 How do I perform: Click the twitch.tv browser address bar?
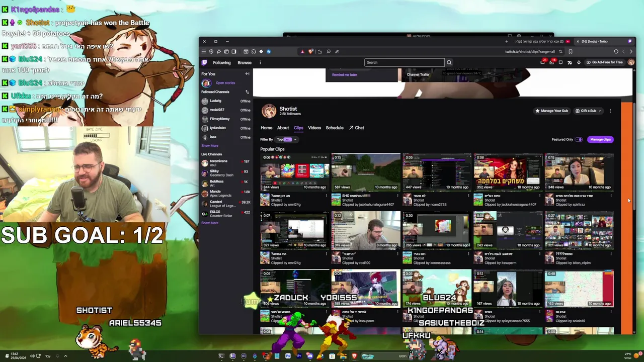(x=530, y=51)
